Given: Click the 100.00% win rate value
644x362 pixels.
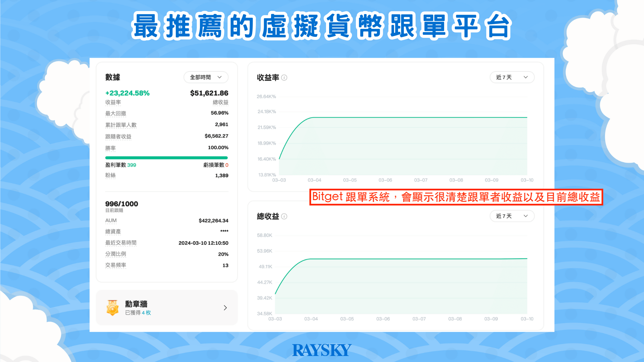Looking at the screenshot, I should (x=218, y=147).
